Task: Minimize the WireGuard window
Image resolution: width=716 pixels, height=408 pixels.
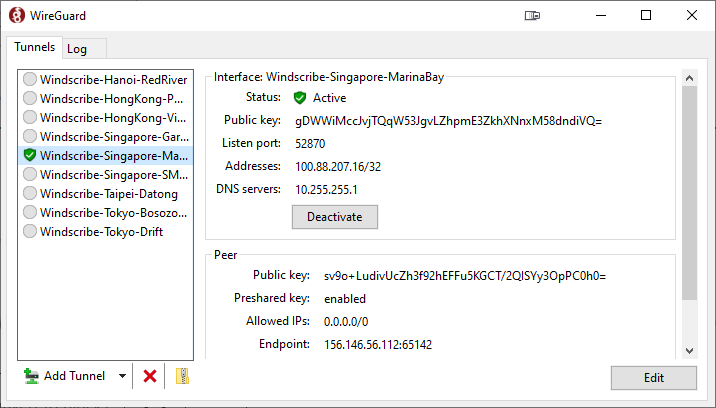Action: (601, 16)
